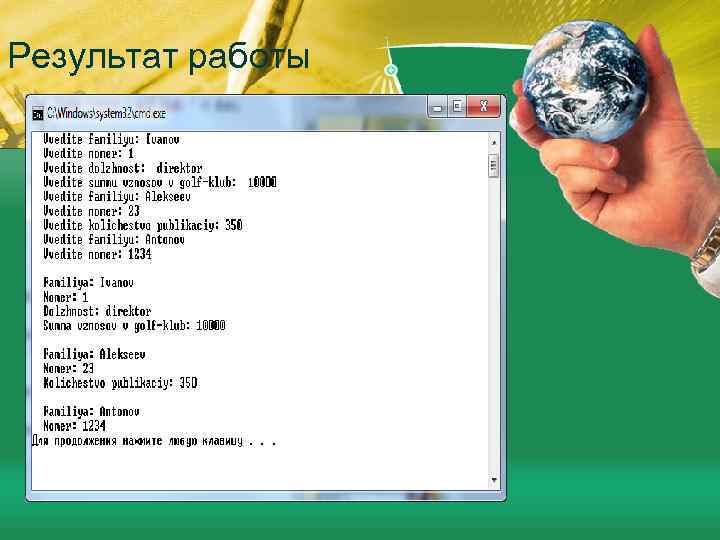The width and height of the screenshot is (720, 540).
Task: Click output 'Summa vznosov v golf-klub: 10000'
Action: [134, 326]
